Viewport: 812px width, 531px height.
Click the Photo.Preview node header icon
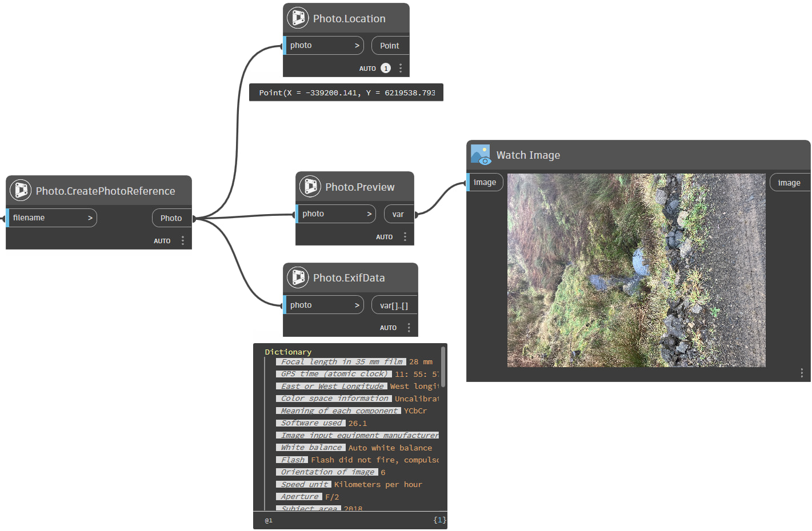click(310, 187)
